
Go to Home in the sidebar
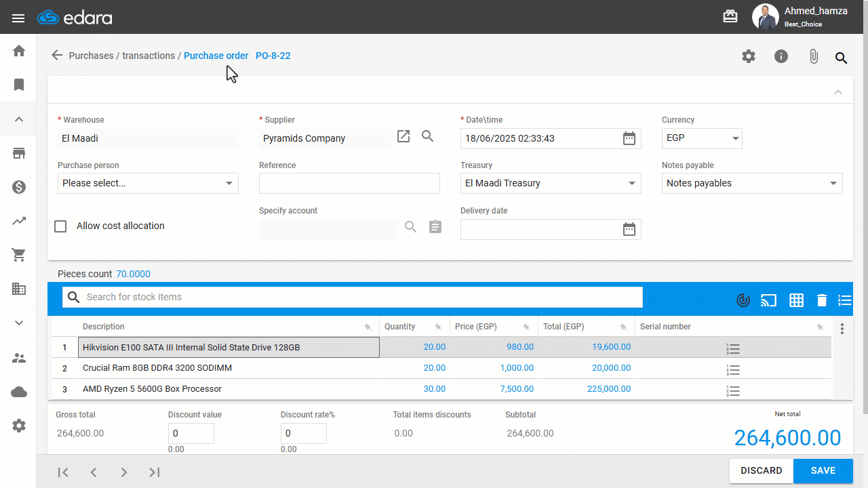[19, 51]
